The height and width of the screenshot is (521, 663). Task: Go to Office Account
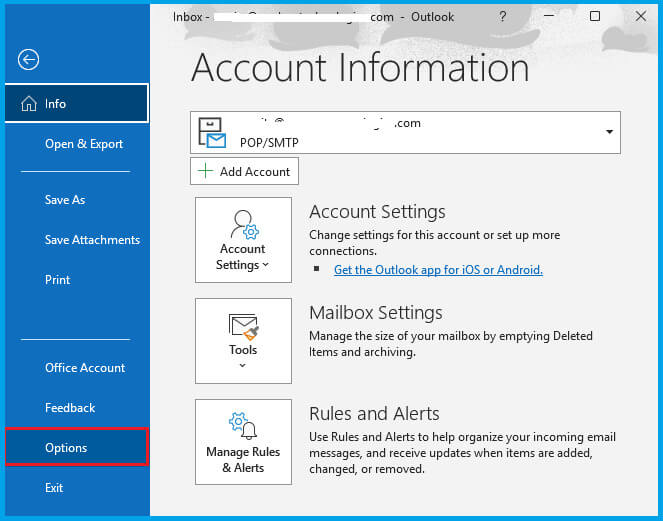(85, 367)
